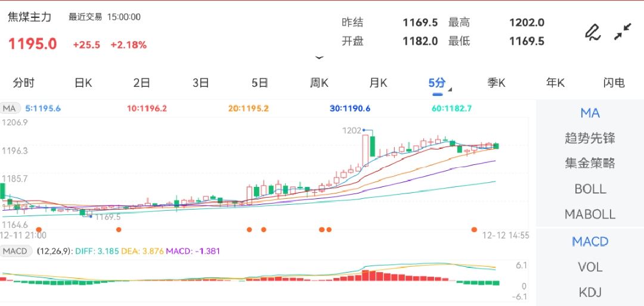Click the rightmost orange event dot
644x306 pixels.
(x=475, y=229)
